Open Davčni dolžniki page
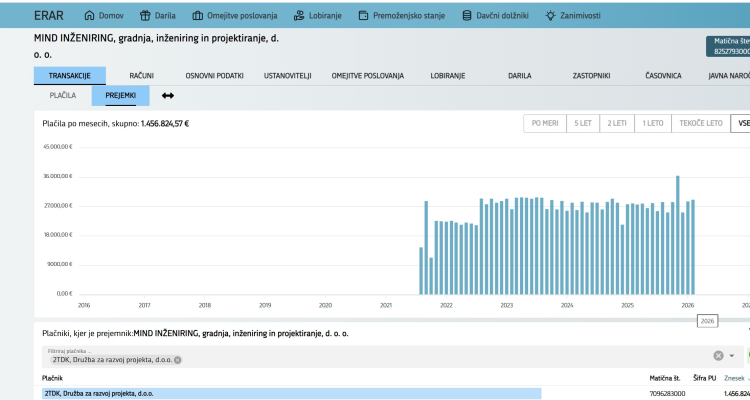 496,15
